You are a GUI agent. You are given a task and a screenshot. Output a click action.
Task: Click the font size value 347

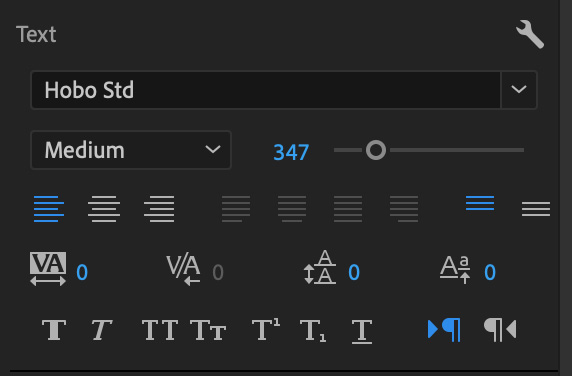pyautogui.click(x=291, y=152)
